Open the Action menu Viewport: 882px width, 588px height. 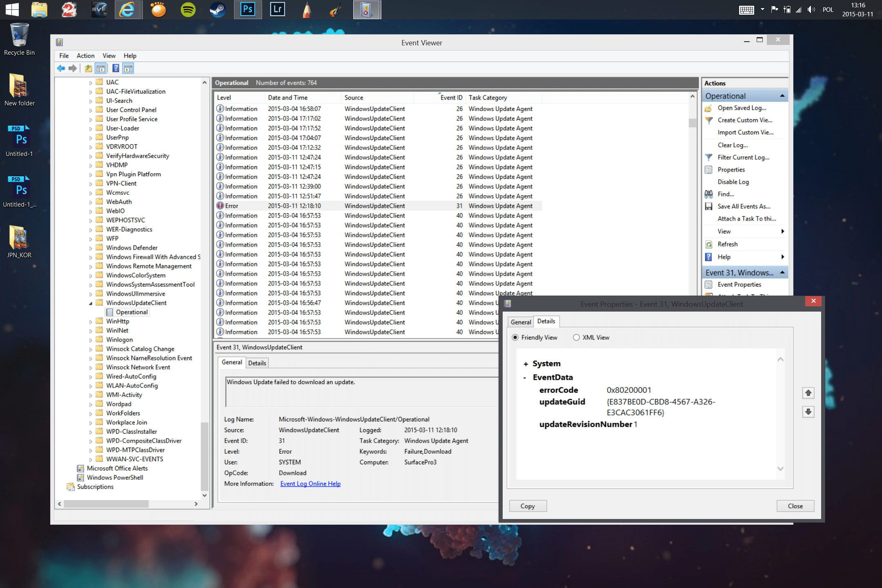coord(85,56)
